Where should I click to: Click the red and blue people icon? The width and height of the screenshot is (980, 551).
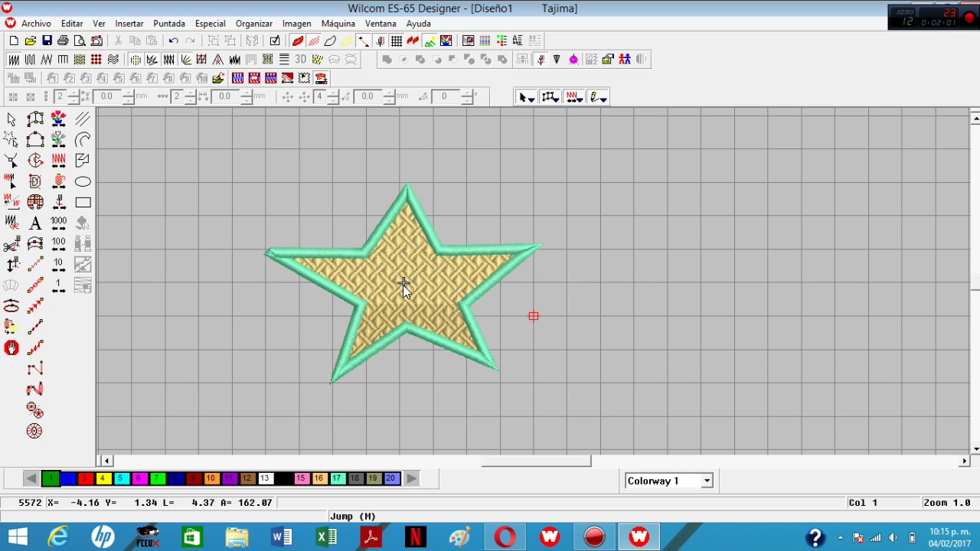[625, 59]
